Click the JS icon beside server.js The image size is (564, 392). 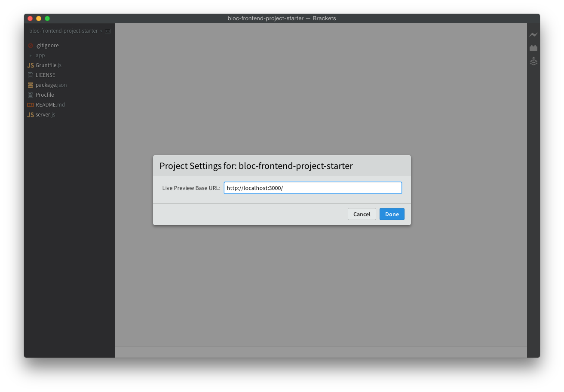click(x=31, y=115)
